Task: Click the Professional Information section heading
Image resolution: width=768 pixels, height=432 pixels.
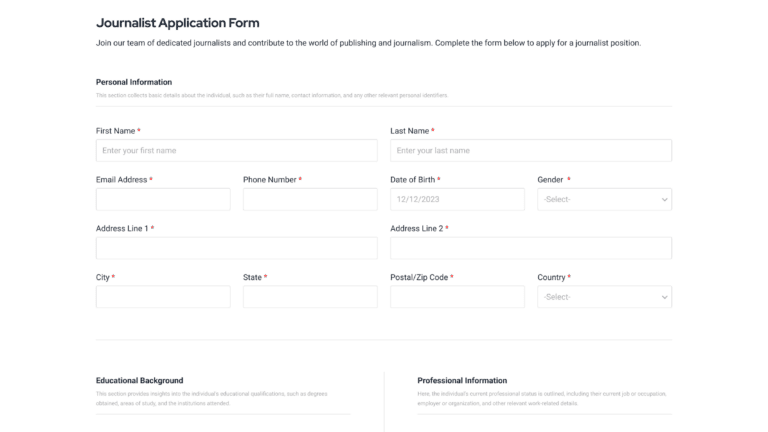Action: [x=462, y=380]
